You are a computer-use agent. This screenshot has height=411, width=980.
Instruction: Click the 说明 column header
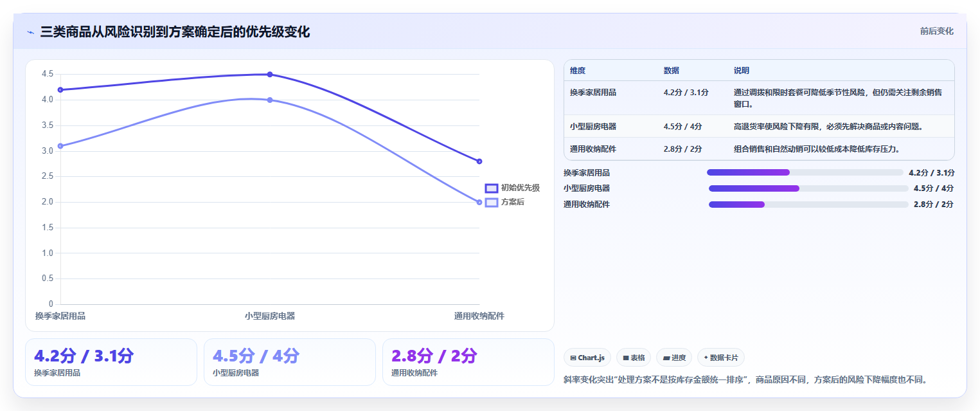(x=742, y=71)
